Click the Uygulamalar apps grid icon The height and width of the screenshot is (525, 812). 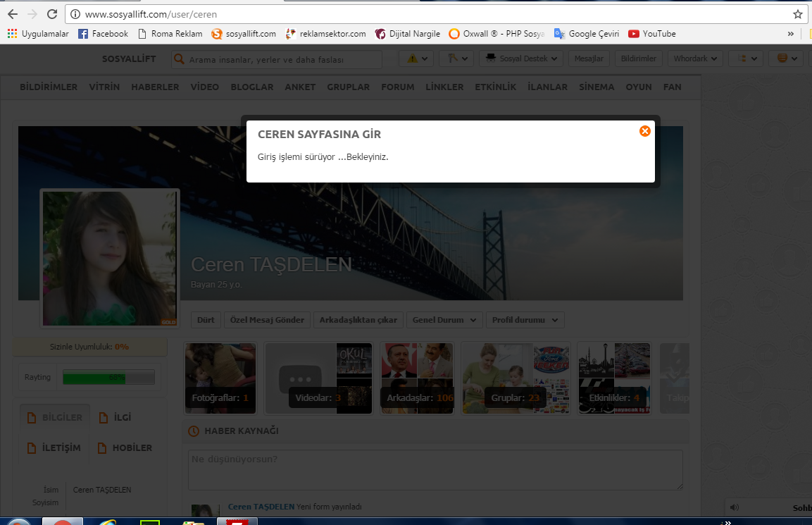12,34
